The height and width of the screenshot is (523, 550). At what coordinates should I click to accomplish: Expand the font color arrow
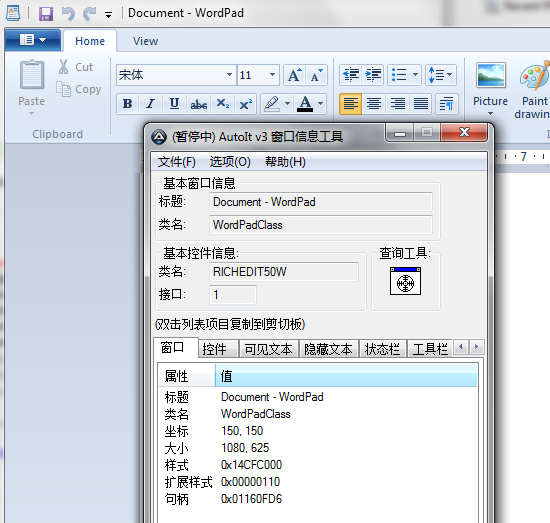pos(321,103)
